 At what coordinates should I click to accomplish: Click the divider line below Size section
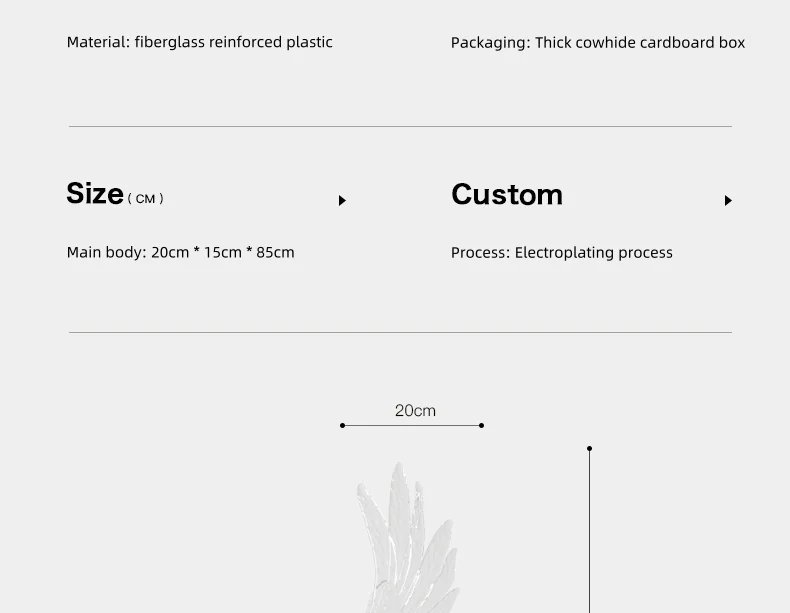pos(401,332)
